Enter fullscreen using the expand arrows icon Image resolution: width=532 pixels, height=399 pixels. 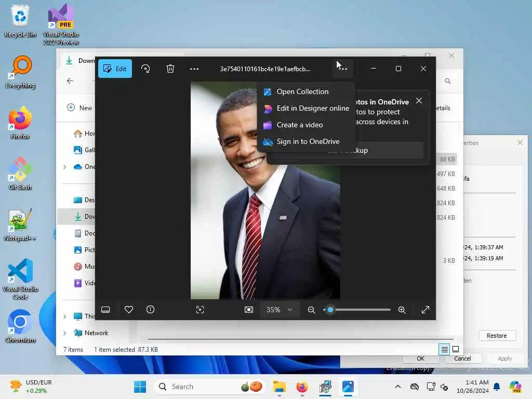coord(425,310)
